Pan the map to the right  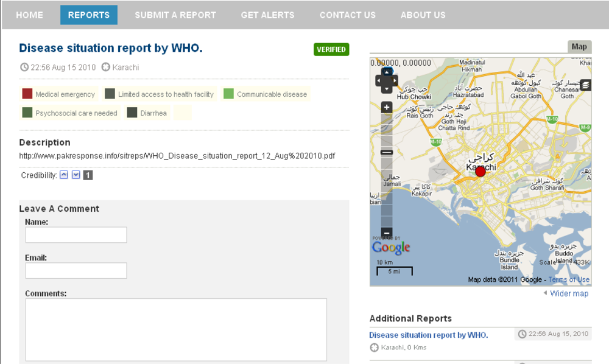pos(394,80)
